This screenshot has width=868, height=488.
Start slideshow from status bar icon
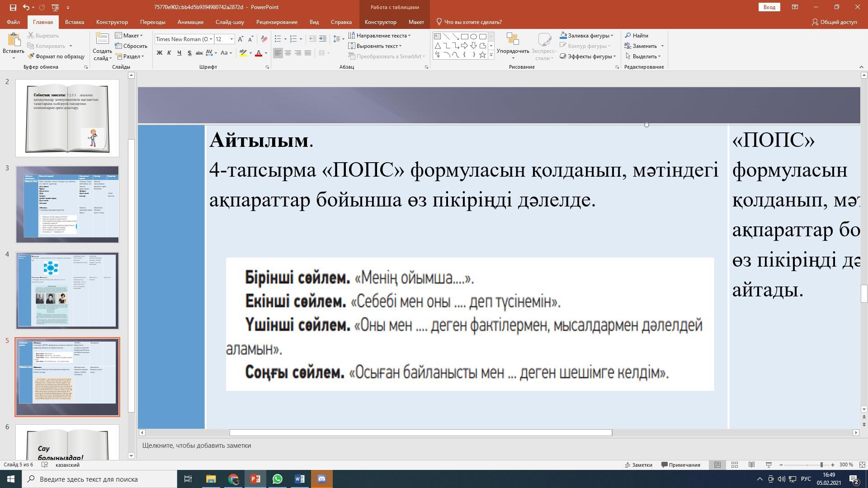769,465
